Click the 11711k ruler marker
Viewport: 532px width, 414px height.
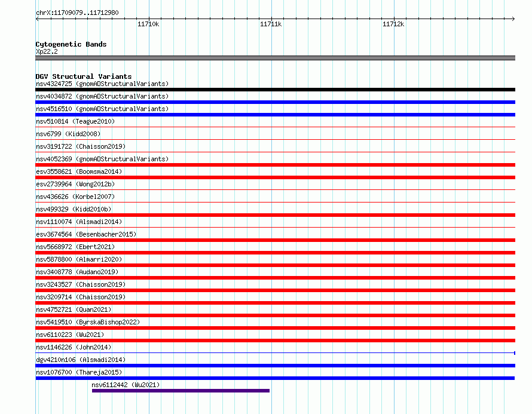[x=271, y=24]
